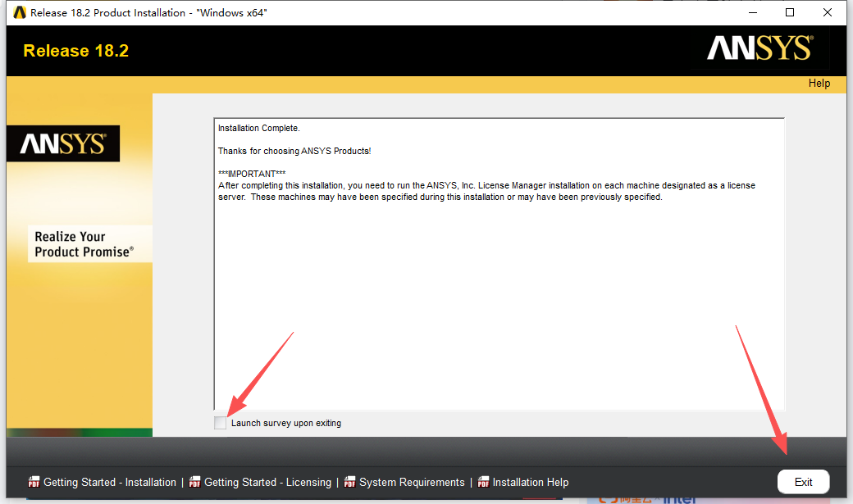Image resolution: width=853 pixels, height=504 pixels.
Task: Click PDF icon beside Getting Started - Installation
Action: (x=34, y=482)
